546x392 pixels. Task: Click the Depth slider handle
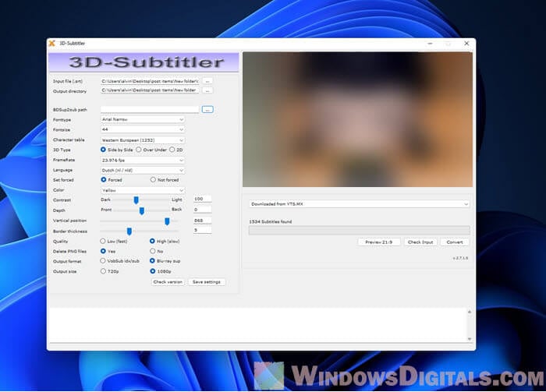pyautogui.click(x=142, y=210)
